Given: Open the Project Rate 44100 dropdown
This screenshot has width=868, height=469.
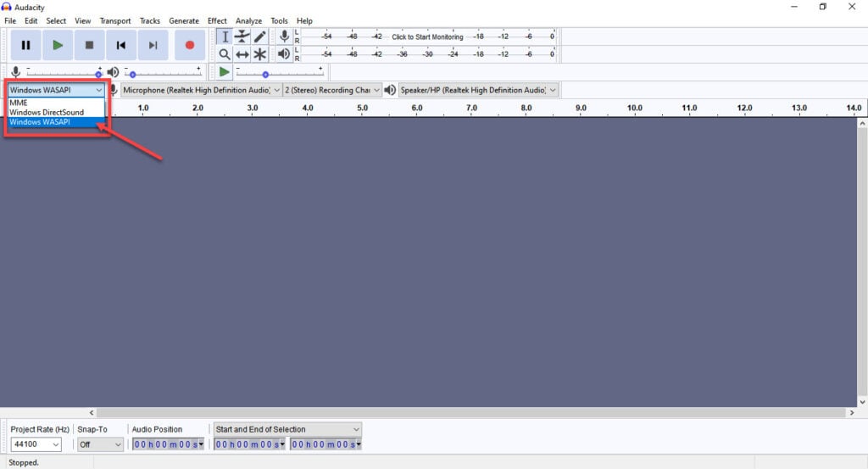Looking at the screenshot, I should coord(36,444).
